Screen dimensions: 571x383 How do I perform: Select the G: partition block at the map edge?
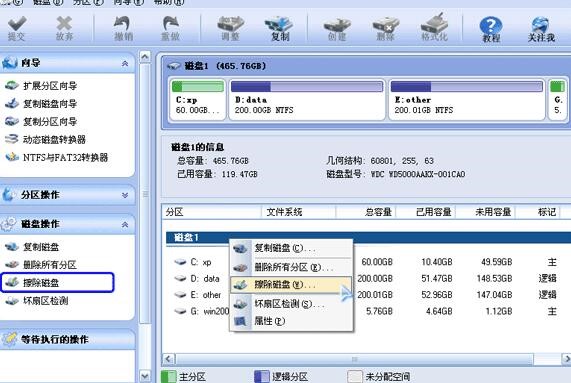pos(558,100)
